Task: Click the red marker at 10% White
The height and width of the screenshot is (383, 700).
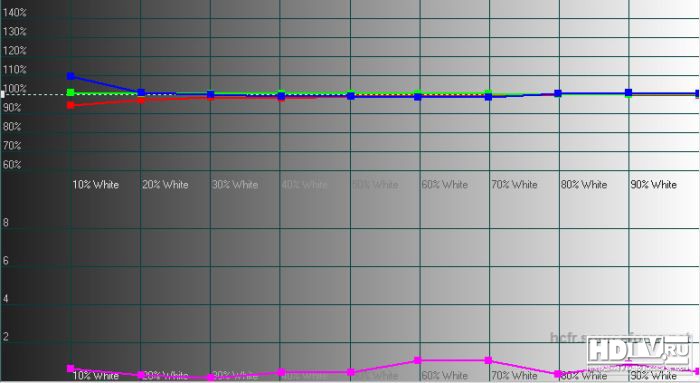Action: (x=71, y=105)
